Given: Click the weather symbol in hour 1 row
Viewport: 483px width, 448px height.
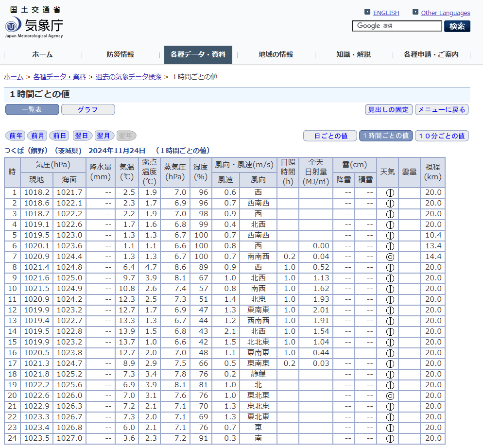Looking at the screenshot, I should [390, 193].
